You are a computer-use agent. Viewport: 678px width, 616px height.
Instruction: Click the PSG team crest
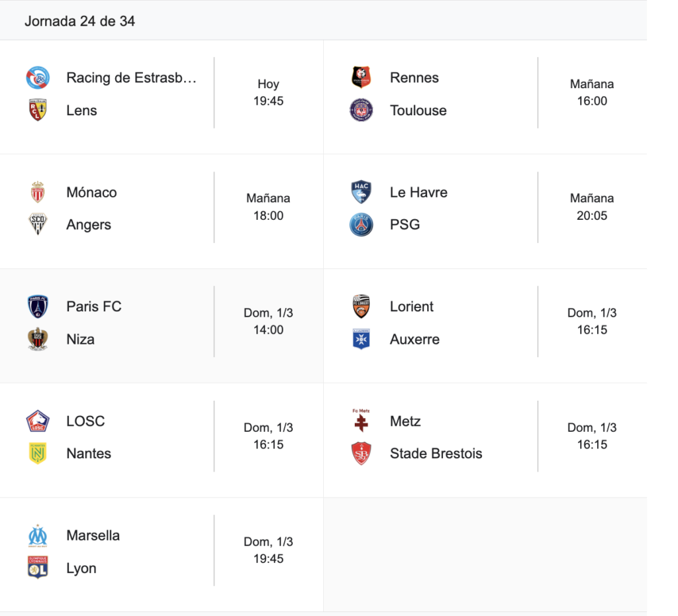362,225
